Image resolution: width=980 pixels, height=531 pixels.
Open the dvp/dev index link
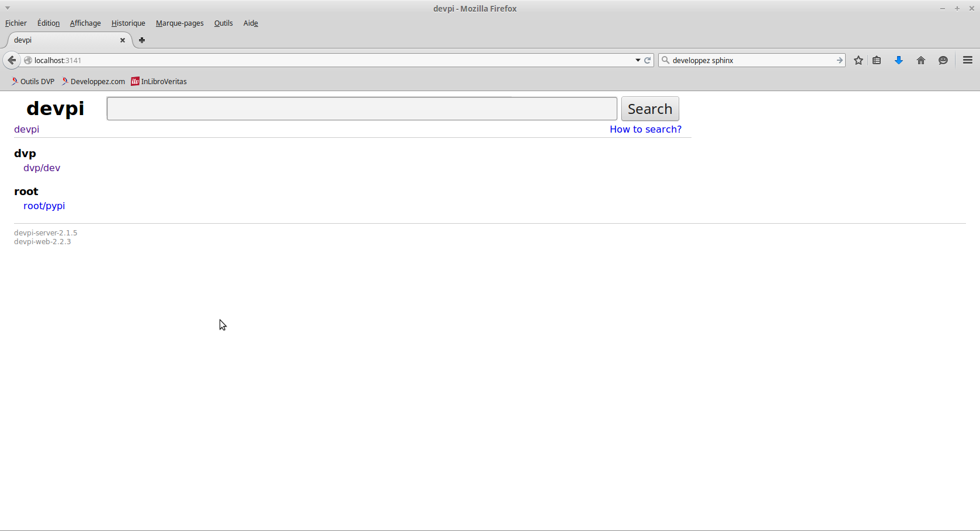[41, 168]
